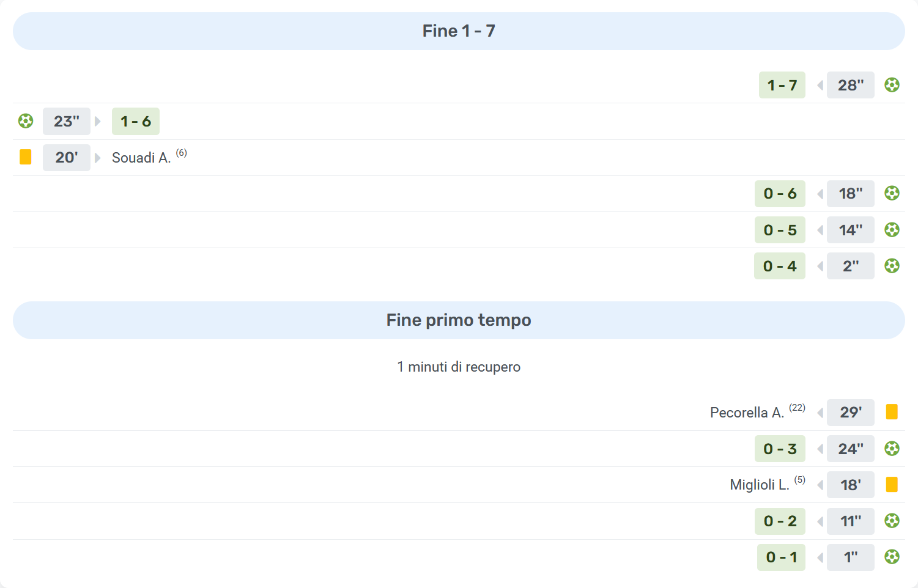Click the goal ball icon for 0 - 4
The image size is (918, 588).
coord(892,266)
